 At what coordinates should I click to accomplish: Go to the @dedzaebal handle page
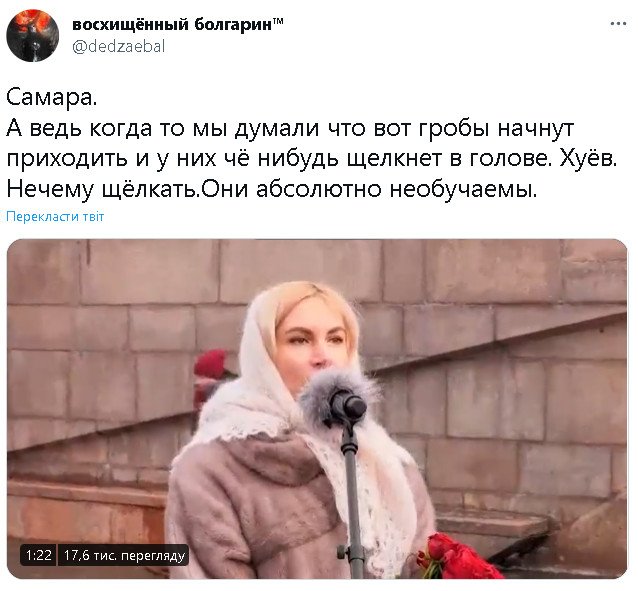point(118,46)
